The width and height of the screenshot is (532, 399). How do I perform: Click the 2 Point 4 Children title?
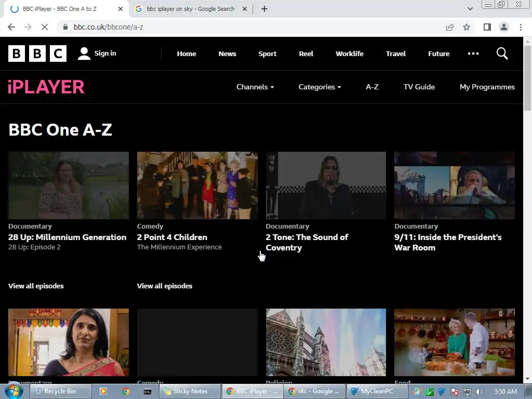pos(172,237)
